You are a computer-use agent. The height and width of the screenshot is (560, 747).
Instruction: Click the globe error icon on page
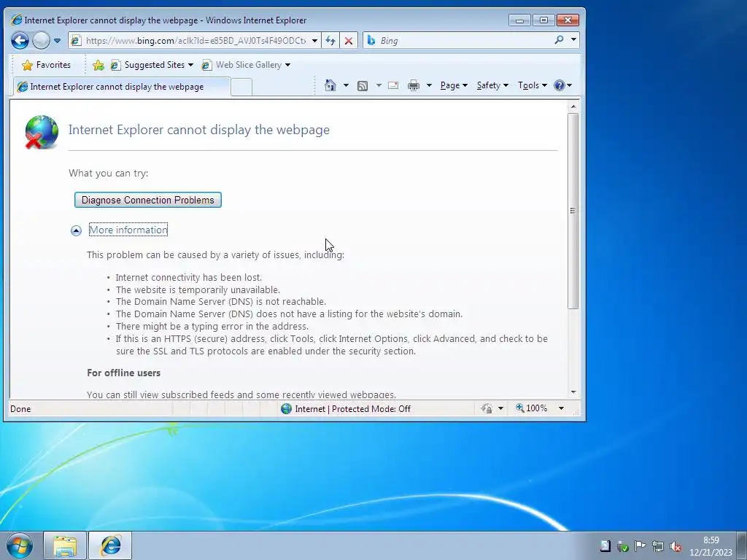(x=42, y=133)
